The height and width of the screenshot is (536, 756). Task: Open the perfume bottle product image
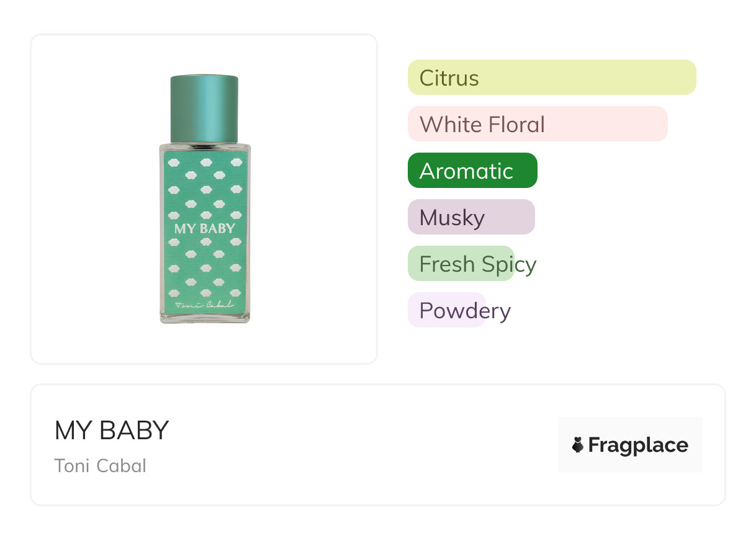204,199
